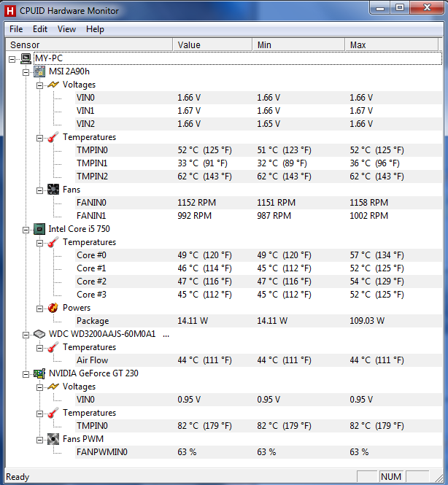Viewport: 448px width, 485px height.
Task: Click the Value column header
Action: click(x=212, y=44)
